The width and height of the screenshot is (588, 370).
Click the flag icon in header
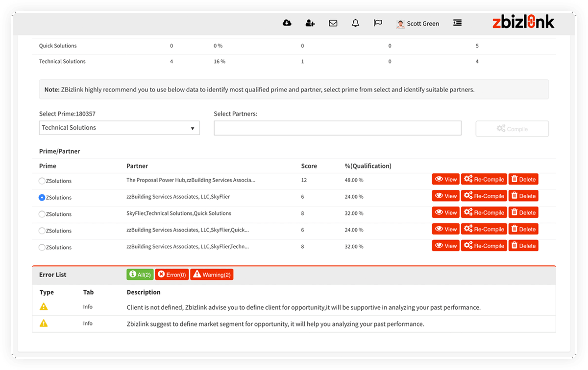click(378, 23)
